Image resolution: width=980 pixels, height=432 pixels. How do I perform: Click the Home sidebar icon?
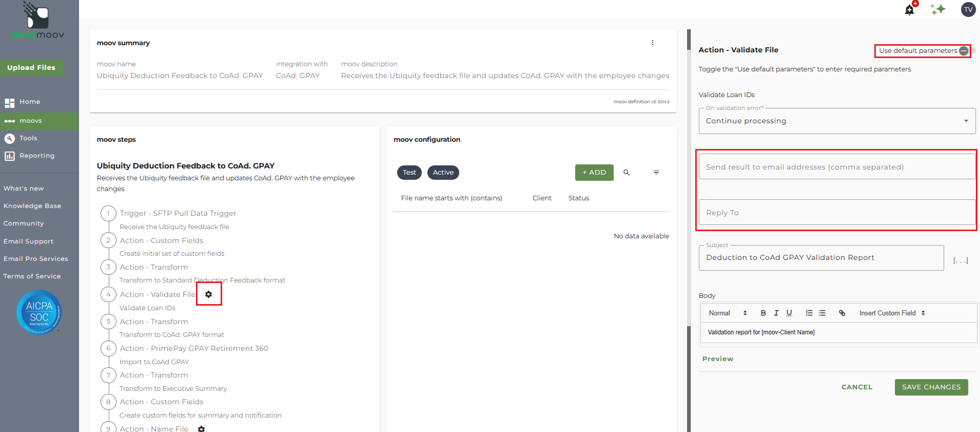(9, 102)
